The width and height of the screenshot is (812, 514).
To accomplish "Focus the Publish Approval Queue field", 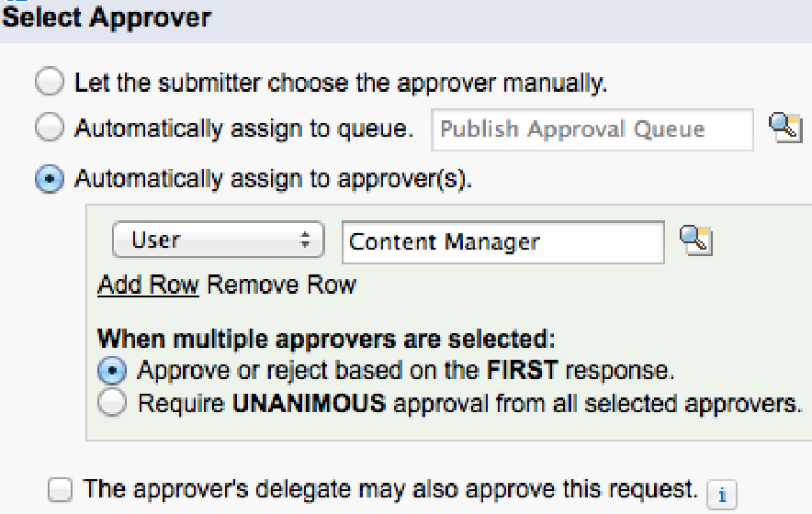I will 592,129.
